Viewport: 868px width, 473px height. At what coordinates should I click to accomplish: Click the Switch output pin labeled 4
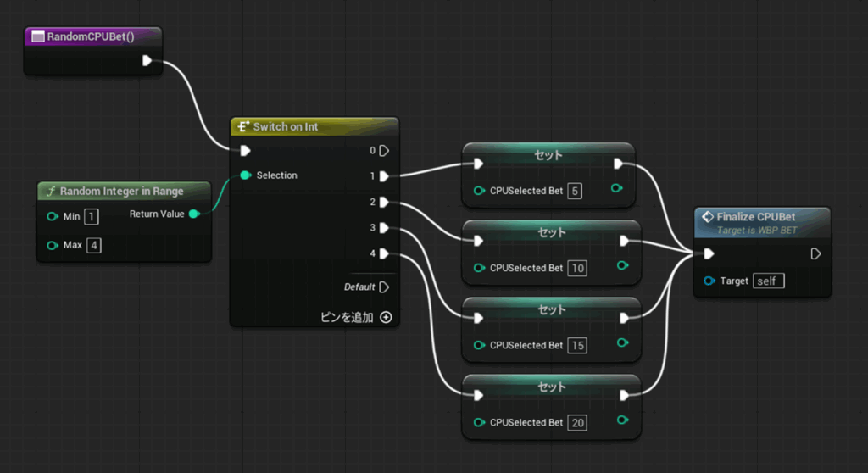(x=384, y=253)
